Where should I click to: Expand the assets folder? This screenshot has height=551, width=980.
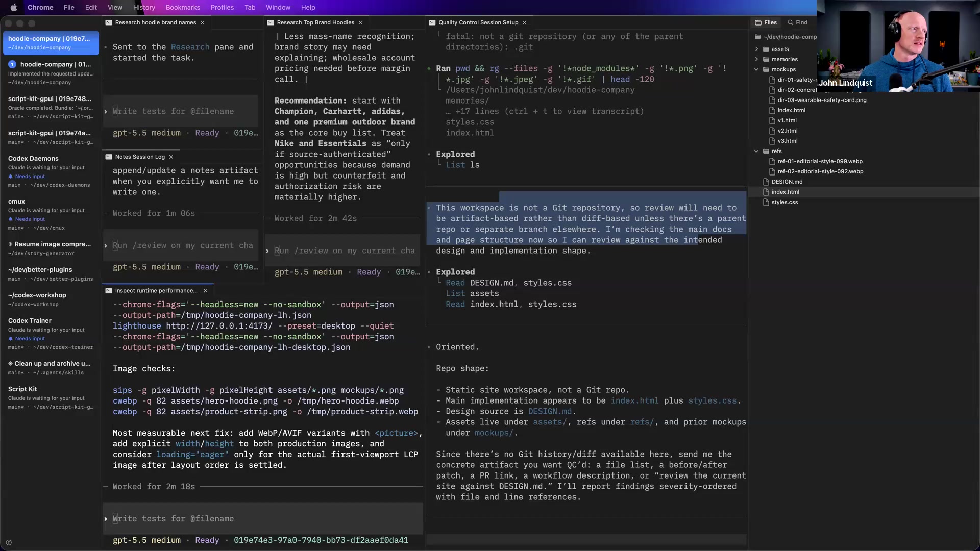coord(756,49)
